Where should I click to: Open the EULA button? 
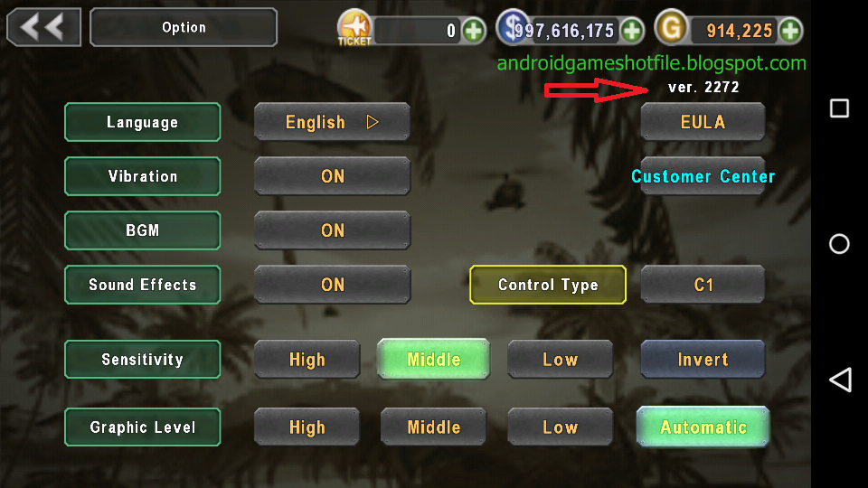tap(703, 122)
